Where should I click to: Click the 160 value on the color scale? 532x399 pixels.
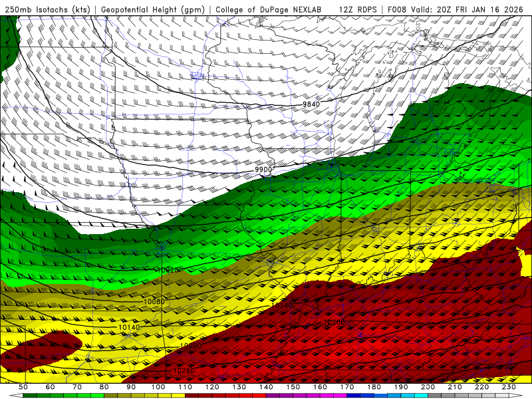point(320,387)
